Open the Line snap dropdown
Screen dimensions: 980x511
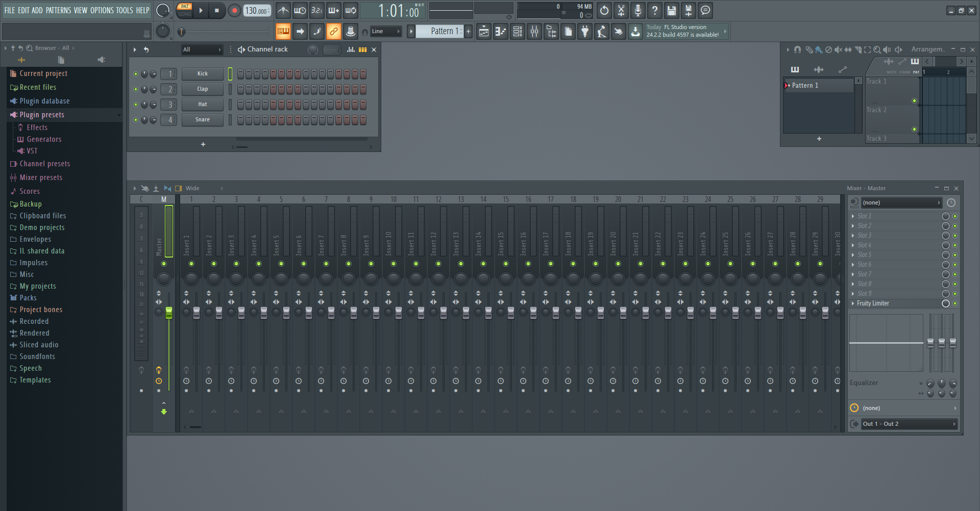386,32
